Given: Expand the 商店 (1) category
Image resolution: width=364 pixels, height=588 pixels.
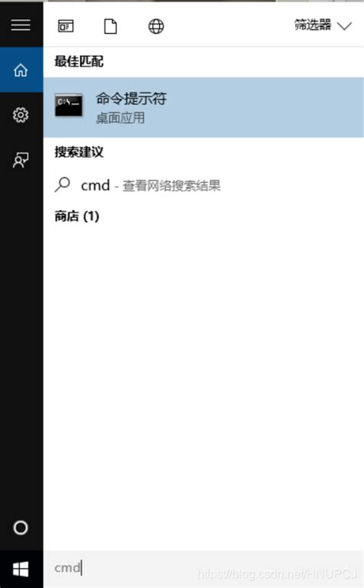Looking at the screenshot, I should 77,216.
